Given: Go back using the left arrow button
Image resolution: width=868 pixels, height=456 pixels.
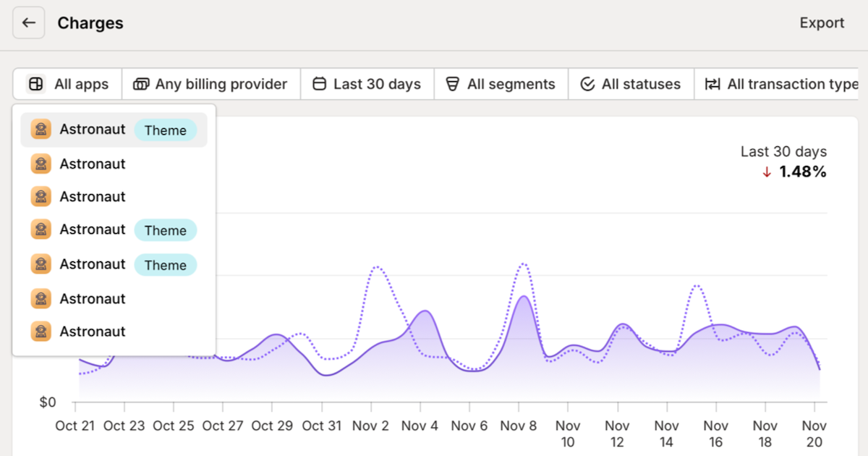Looking at the screenshot, I should point(29,23).
